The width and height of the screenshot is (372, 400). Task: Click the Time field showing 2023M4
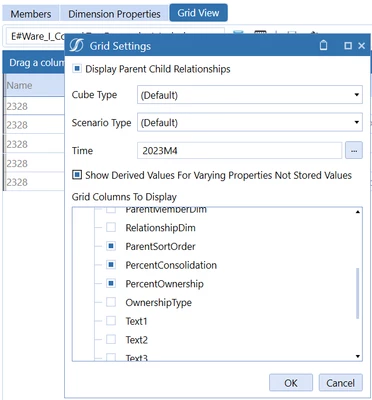tap(239, 150)
